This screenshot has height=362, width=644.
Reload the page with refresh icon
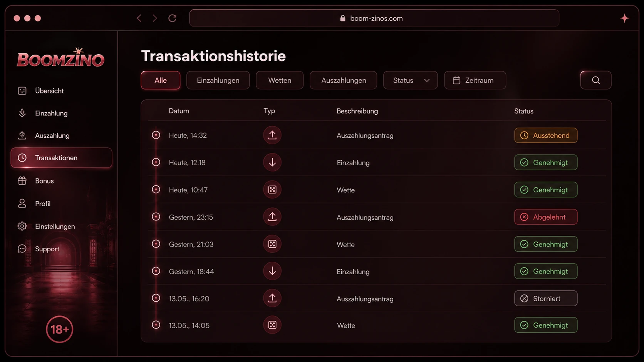point(172,18)
